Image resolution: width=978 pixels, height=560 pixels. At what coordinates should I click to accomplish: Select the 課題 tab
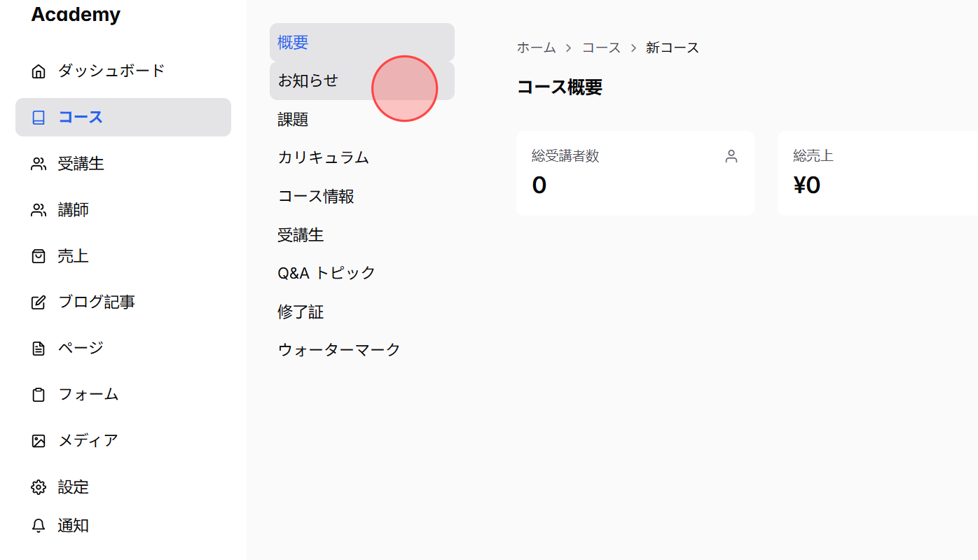(x=291, y=119)
